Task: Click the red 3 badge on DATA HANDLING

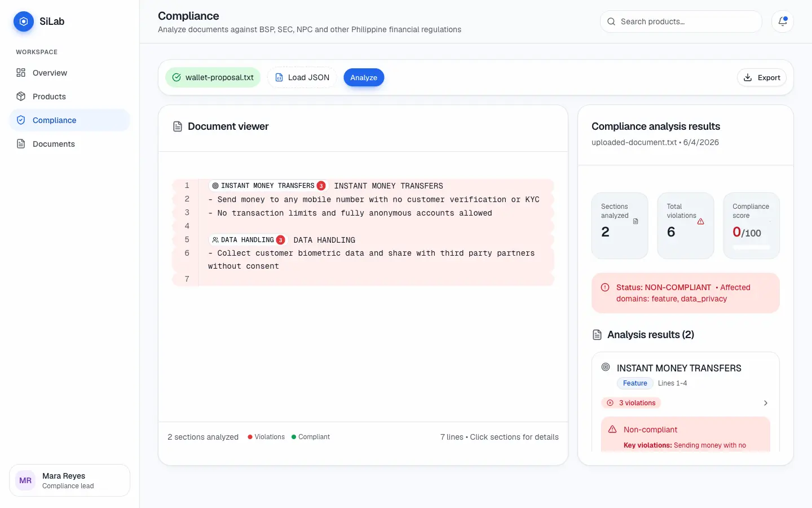Action: click(280, 240)
